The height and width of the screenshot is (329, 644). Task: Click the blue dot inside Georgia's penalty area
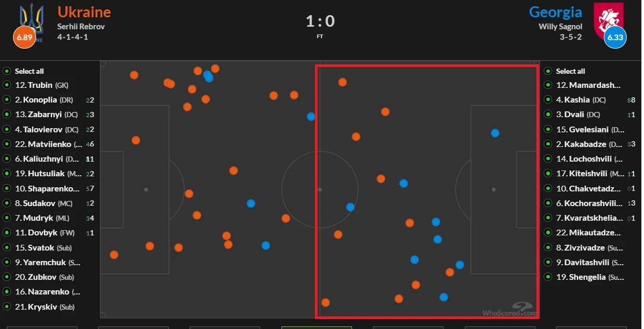(495, 133)
